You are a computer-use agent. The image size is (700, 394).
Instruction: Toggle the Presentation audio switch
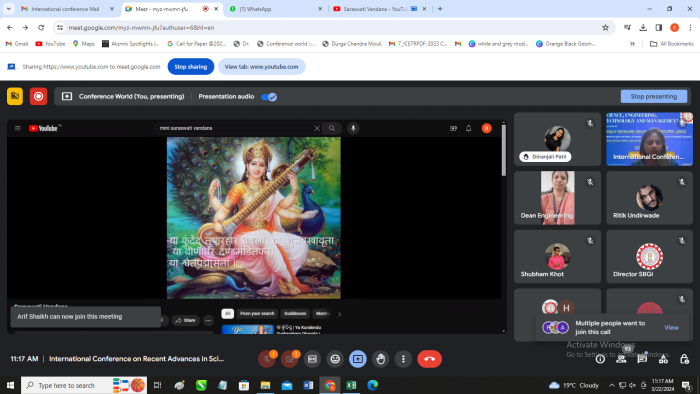[x=269, y=97]
